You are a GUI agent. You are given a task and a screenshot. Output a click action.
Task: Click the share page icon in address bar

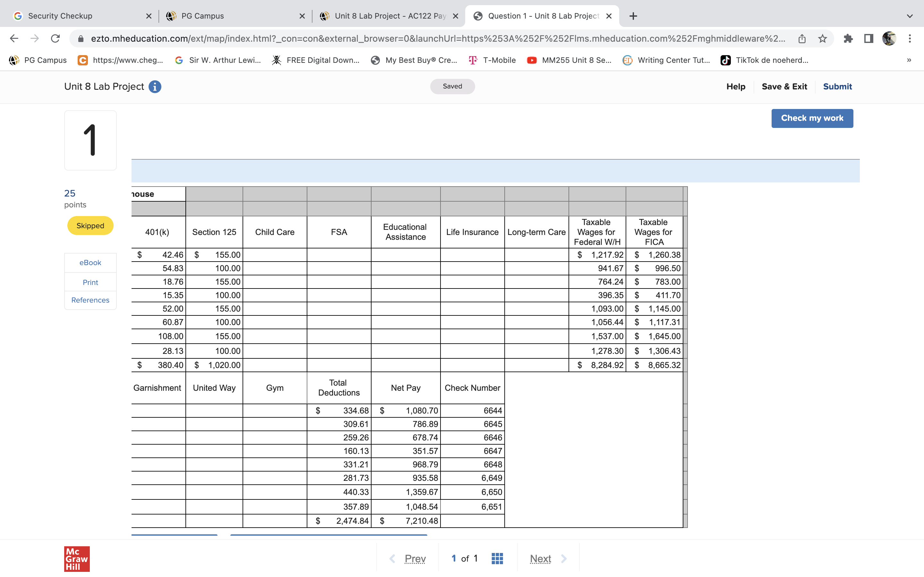[x=802, y=38]
